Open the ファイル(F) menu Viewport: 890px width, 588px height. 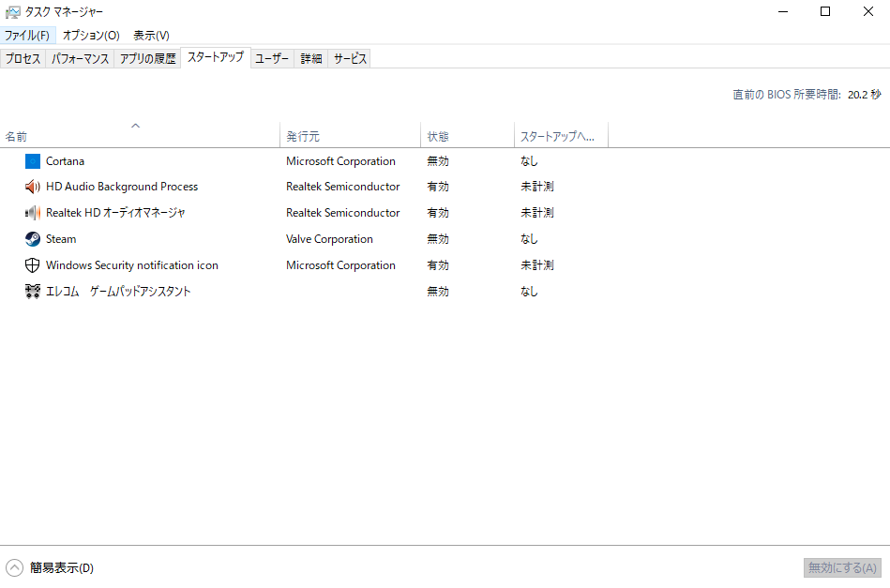click(27, 36)
